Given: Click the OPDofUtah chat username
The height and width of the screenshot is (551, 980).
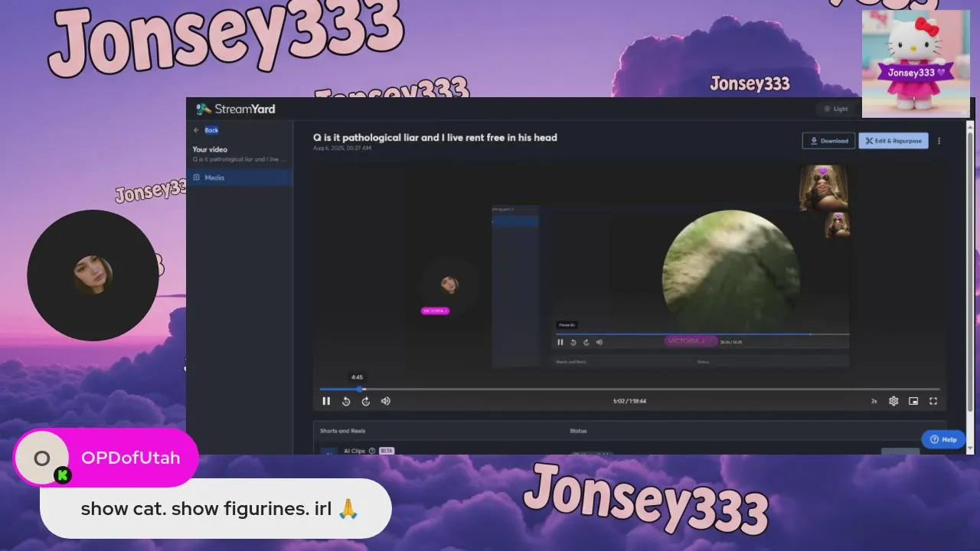Looking at the screenshot, I should point(131,458).
